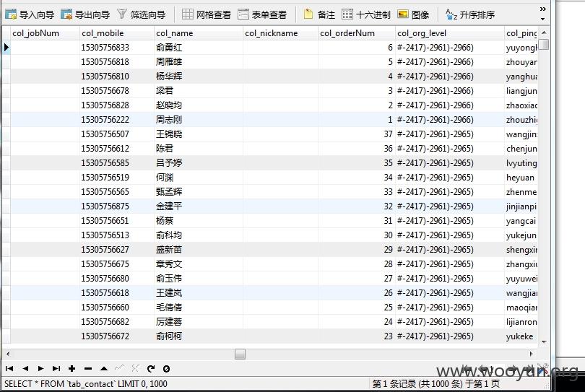Select name cell 王建岚
Viewport: 585px width, 392px height.
coord(199,293)
